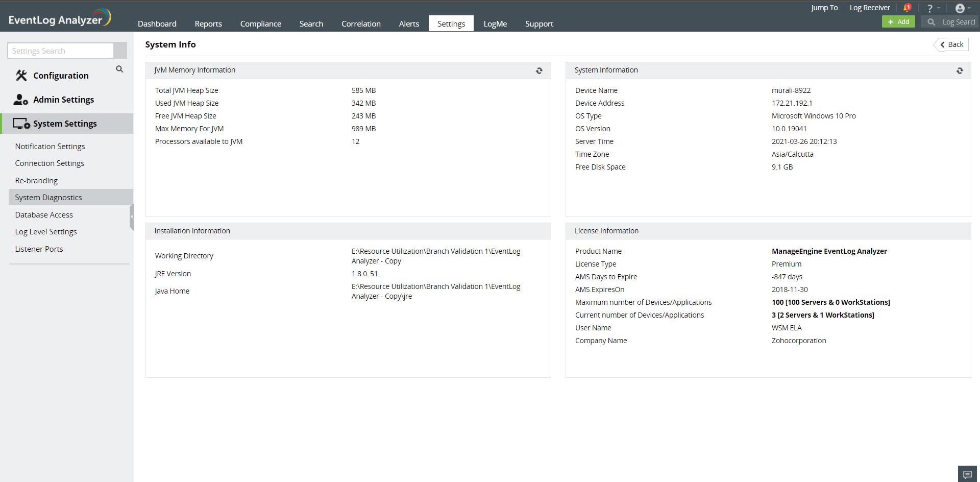Click the AMS expiry date 2018-11-30
The width and height of the screenshot is (980, 482).
coord(790,290)
